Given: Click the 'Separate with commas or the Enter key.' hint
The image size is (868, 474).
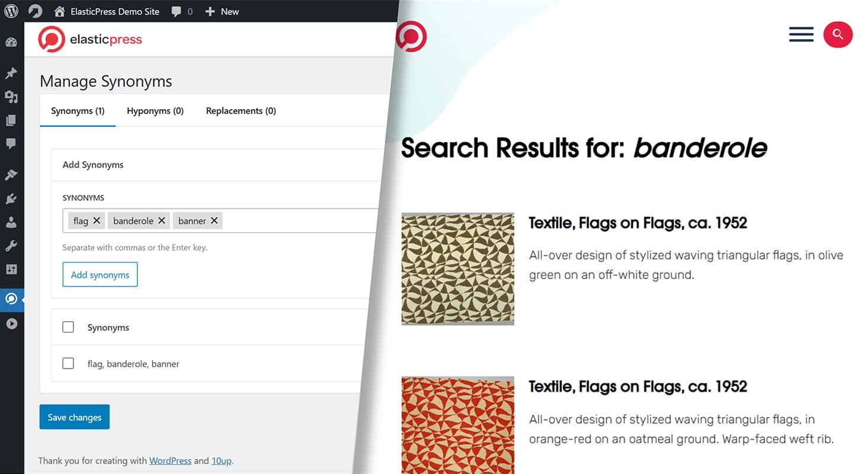Looking at the screenshot, I should [x=135, y=248].
